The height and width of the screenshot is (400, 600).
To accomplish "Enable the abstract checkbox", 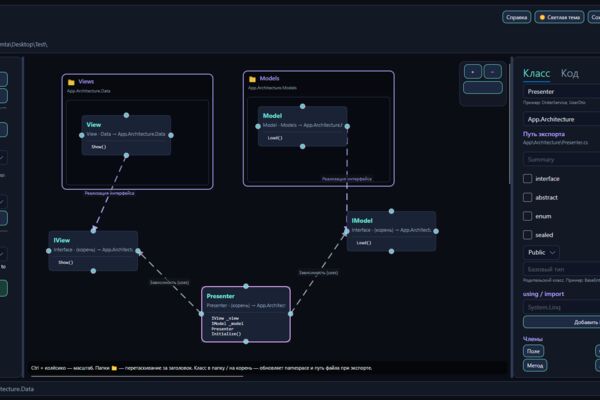I will [527, 198].
